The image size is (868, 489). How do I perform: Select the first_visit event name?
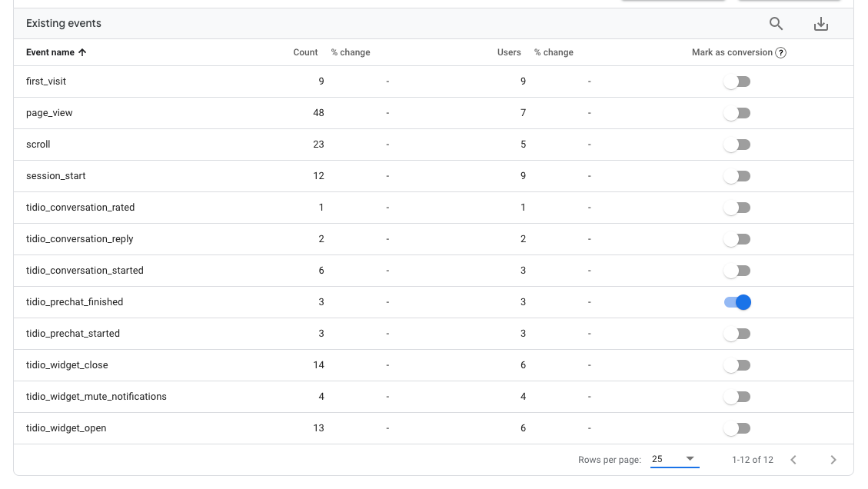pyautogui.click(x=46, y=81)
